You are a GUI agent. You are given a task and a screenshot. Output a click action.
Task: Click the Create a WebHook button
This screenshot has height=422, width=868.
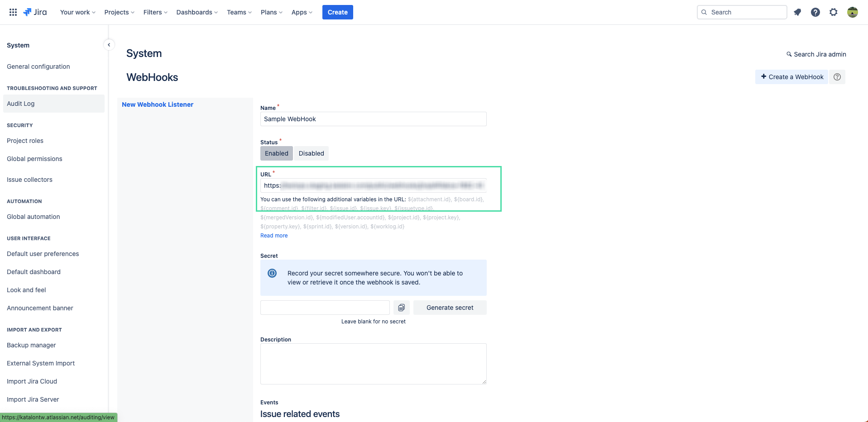[791, 77]
